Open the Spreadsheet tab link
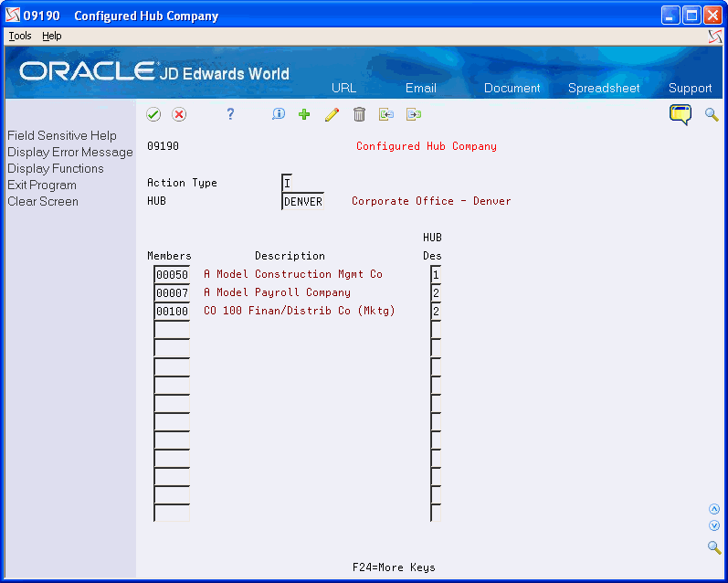The image size is (728, 583). 604,88
